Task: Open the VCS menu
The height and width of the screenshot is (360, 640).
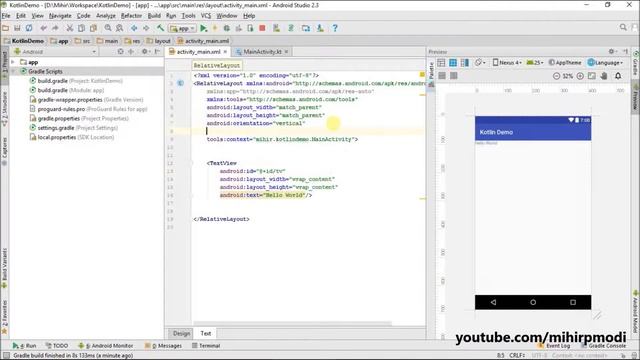Action: pyautogui.click(x=206, y=16)
